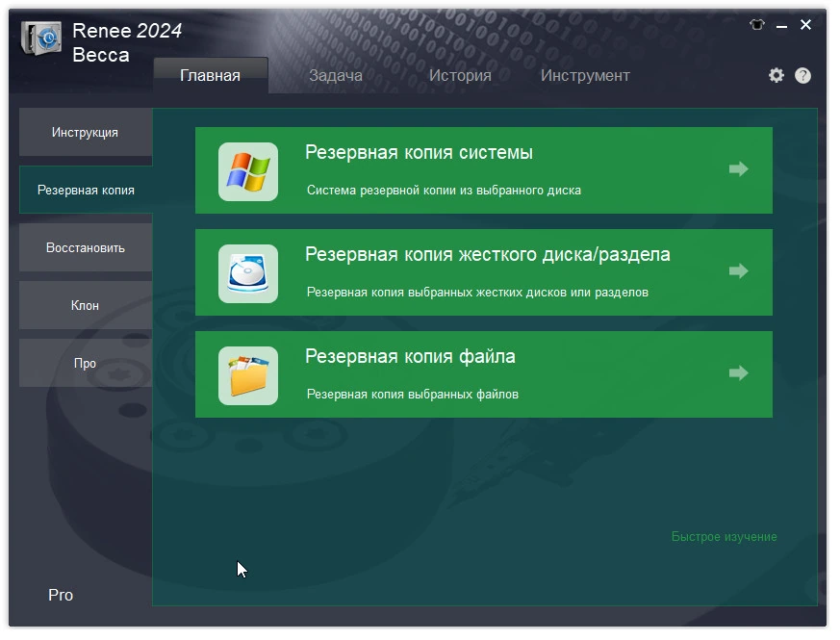The height and width of the screenshot is (640, 840).
Task: Click the hard disk backup icon
Action: tap(248, 273)
